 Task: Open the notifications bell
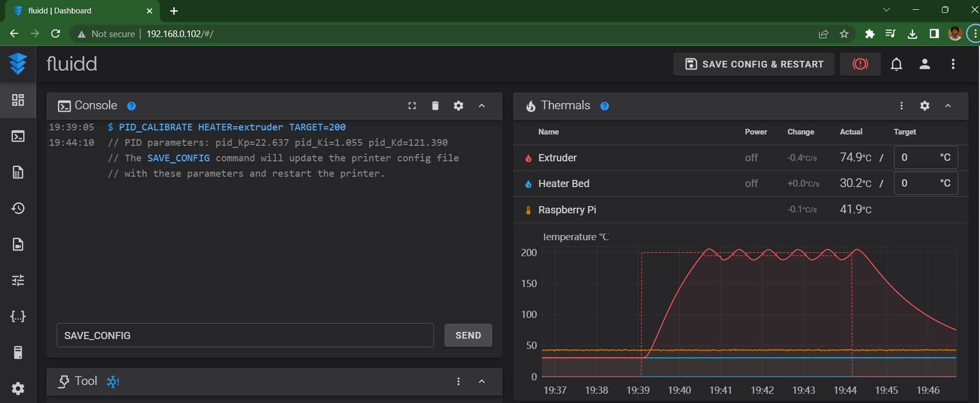pos(896,64)
